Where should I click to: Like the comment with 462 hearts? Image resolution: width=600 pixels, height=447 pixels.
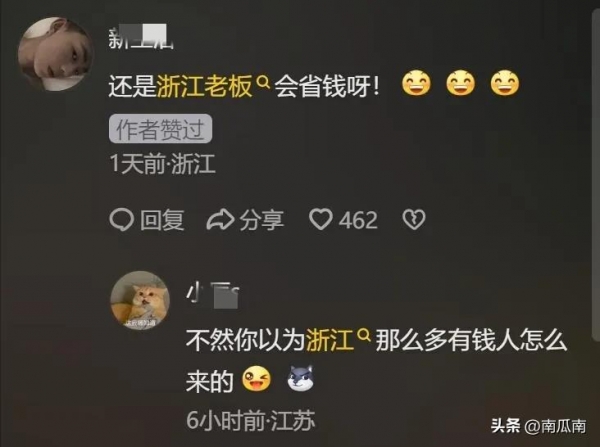pyautogui.click(x=321, y=220)
